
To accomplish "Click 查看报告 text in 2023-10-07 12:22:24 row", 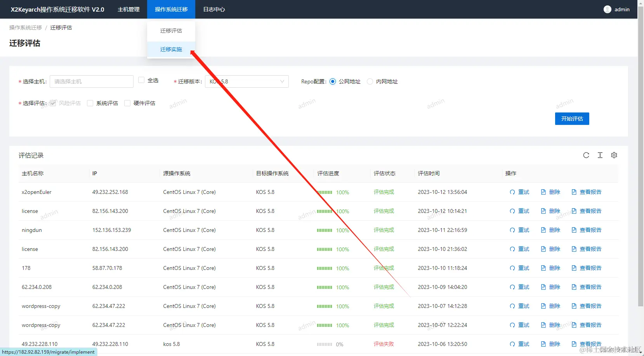I will [590, 325].
